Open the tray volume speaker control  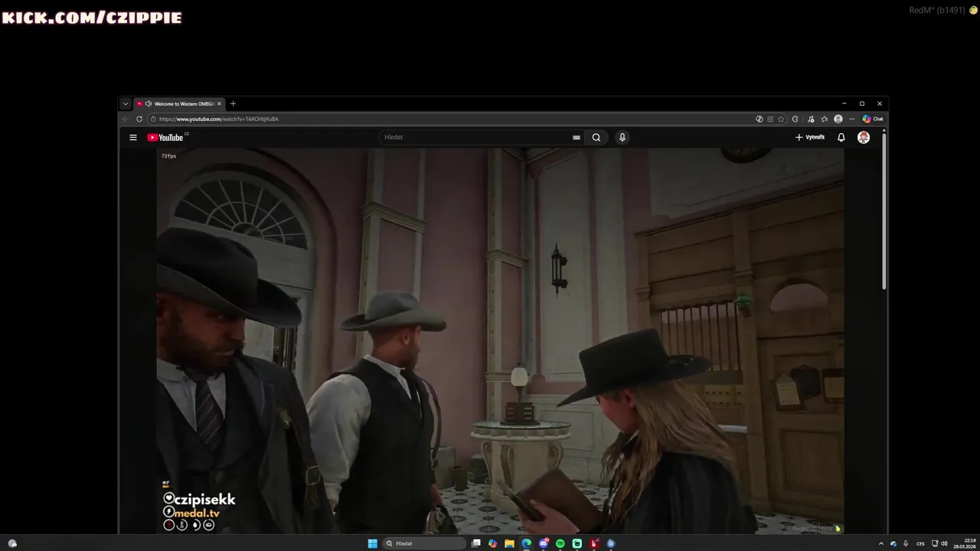click(944, 543)
